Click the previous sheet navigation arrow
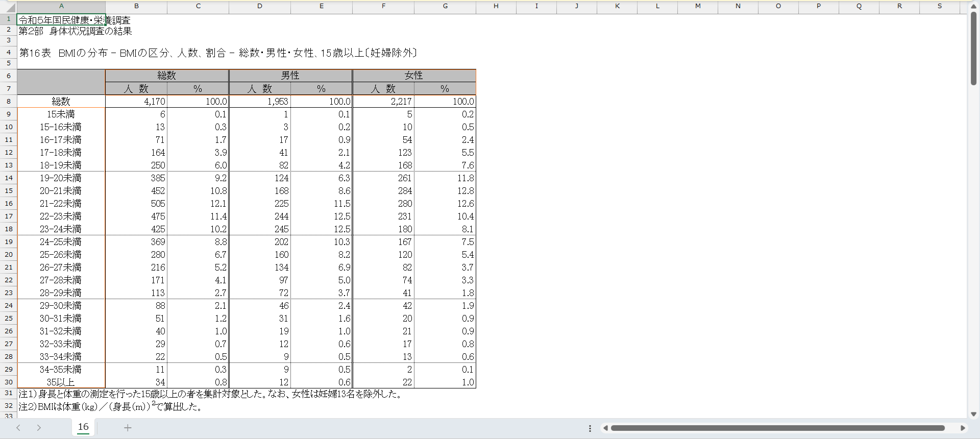This screenshot has height=439, width=980. (x=18, y=428)
